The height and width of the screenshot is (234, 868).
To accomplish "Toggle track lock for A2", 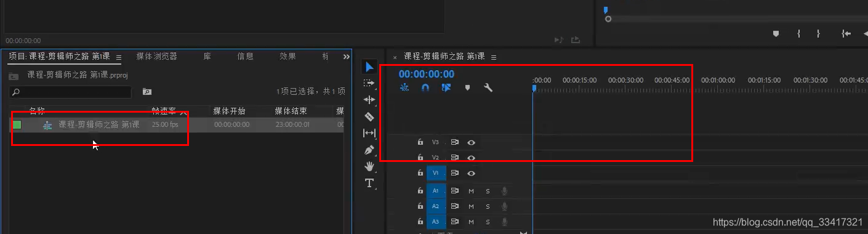I will [420, 206].
